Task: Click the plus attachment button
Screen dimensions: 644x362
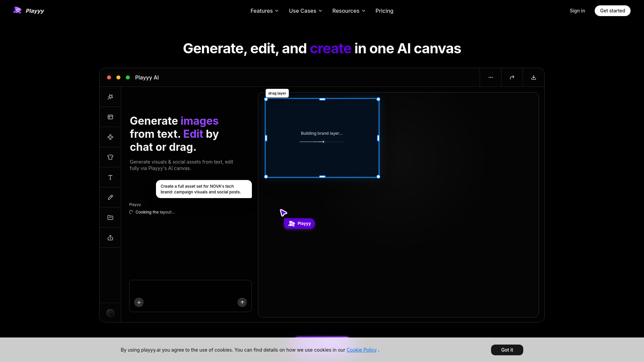Action: tap(139, 302)
